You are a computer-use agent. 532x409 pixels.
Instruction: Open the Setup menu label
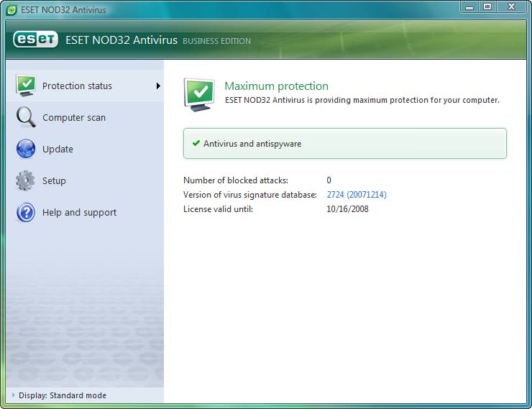(x=54, y=181)
